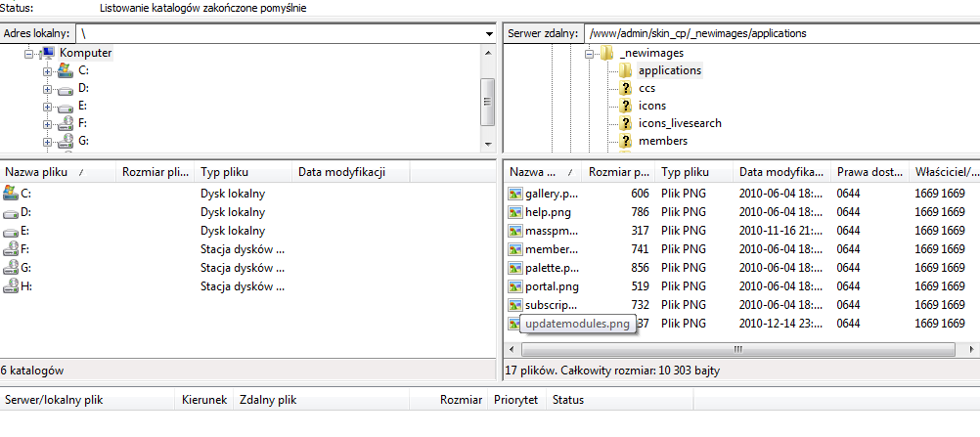Click the ccs unknown-folder icon

(x=625, y=88)
